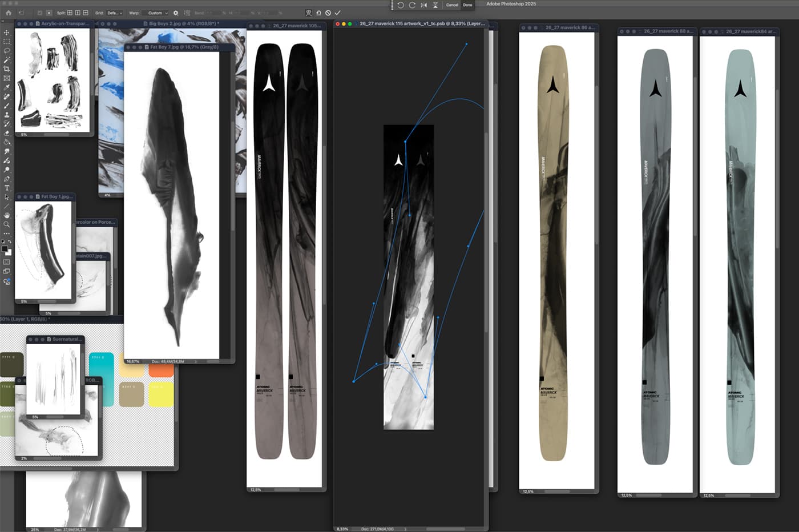
Task: Toggle between free transform and warp modes
Action: 309,13
